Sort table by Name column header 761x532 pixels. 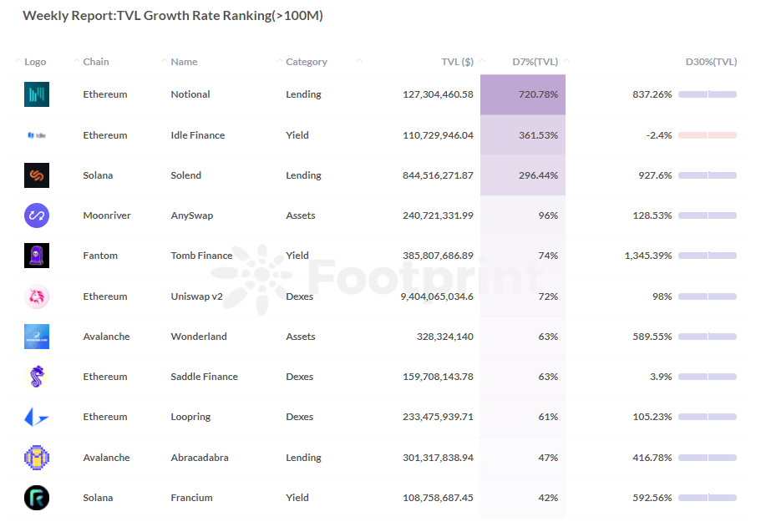pyautogui.click(x=184, y=62)
